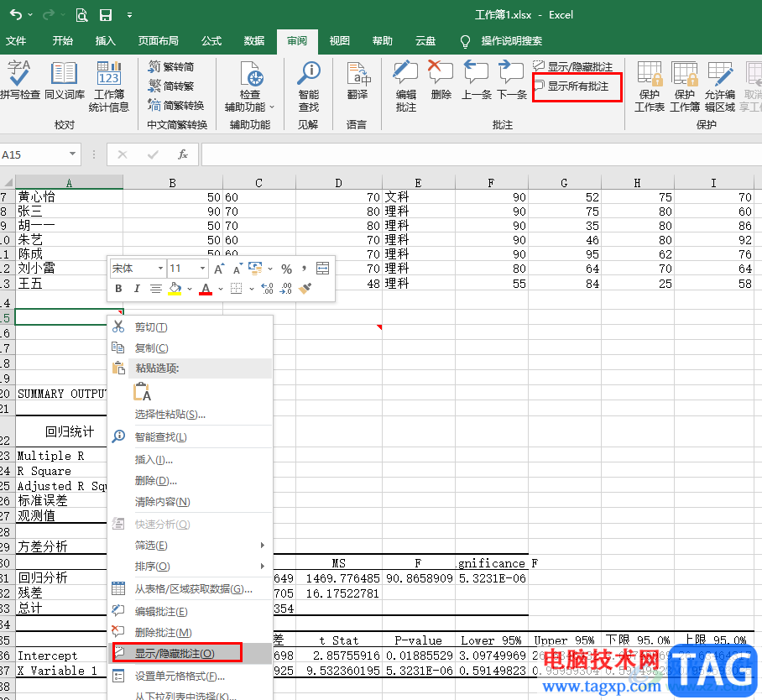Choose 显示/隐藏批注 in the context menu
Screen dimensions: 762x700
click(x=190, y=654)
